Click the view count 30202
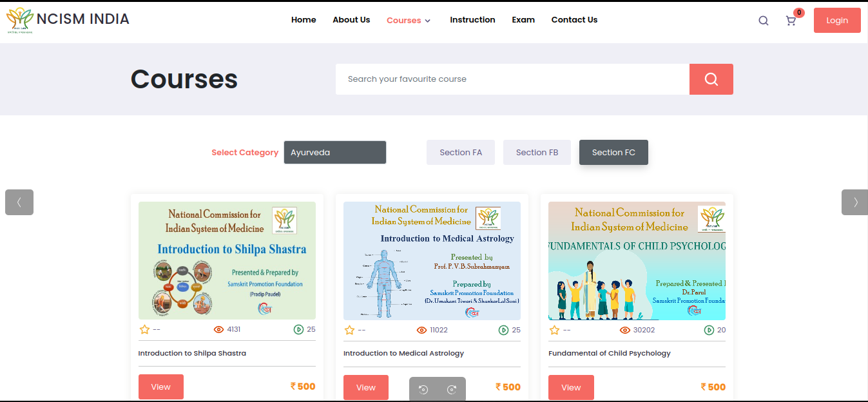This screenshot has width=868, height=402. click(x=644, y=330)
